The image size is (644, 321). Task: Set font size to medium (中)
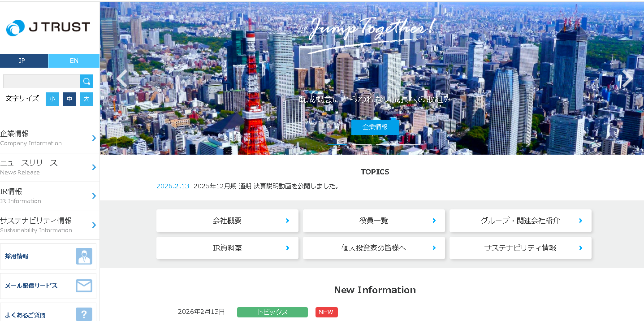click(x=69, y=99)
